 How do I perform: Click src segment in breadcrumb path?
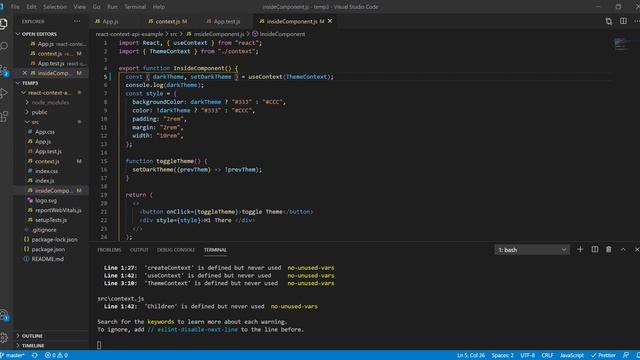[174, 34]
